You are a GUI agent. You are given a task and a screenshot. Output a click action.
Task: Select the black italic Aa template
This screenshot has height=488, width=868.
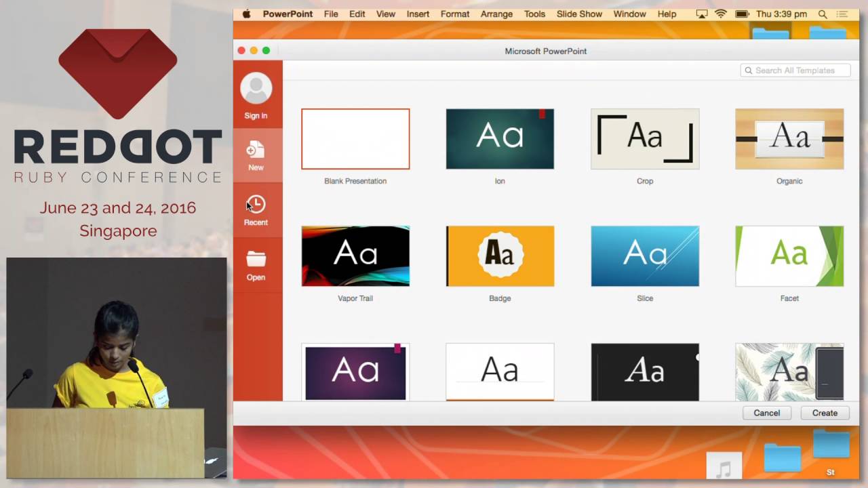point(645,372)
